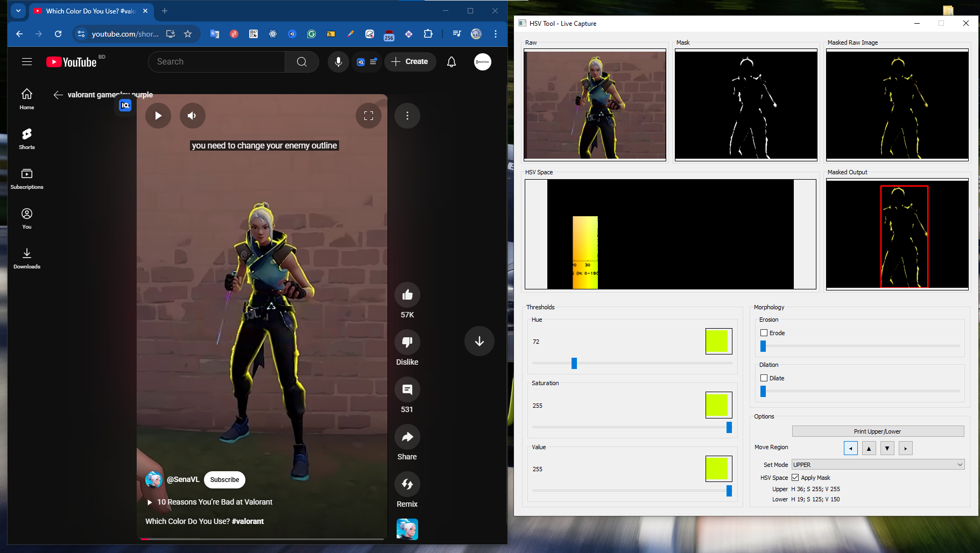Click the Saturation color swatch
Screen dimensions: 980x553
(x=718, y=405)
